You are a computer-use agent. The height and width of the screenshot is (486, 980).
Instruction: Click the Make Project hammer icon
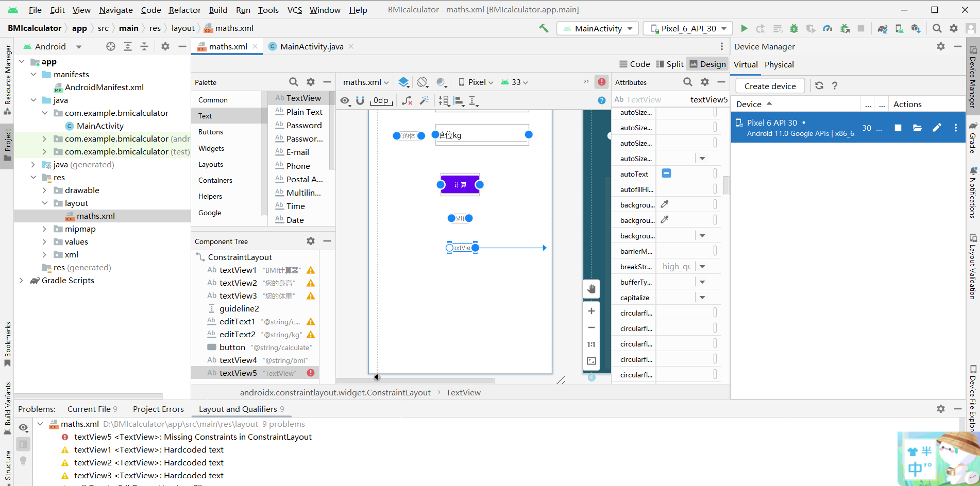coord(544,28)
